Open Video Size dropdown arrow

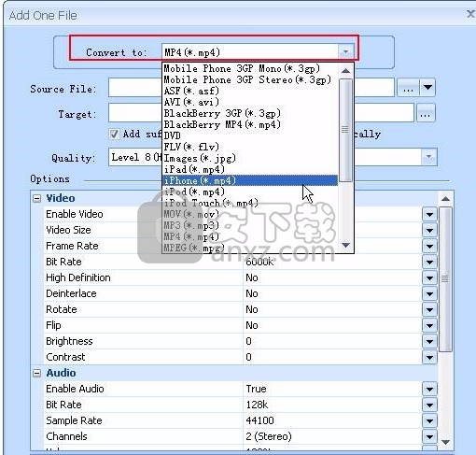coord(429,230)
